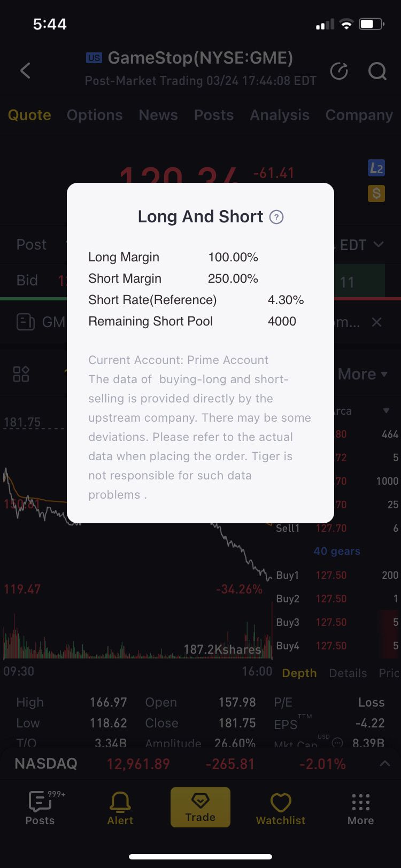The image size is (401, 868).
Task: Tap the help question mark icon
Action: pos(276,217)
